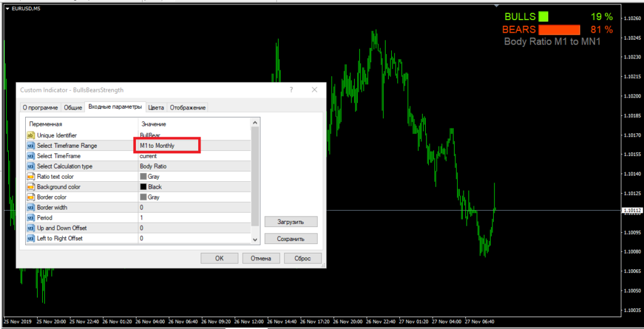
Task: Click the Сохранить button
Action: [x=291, y=239]
